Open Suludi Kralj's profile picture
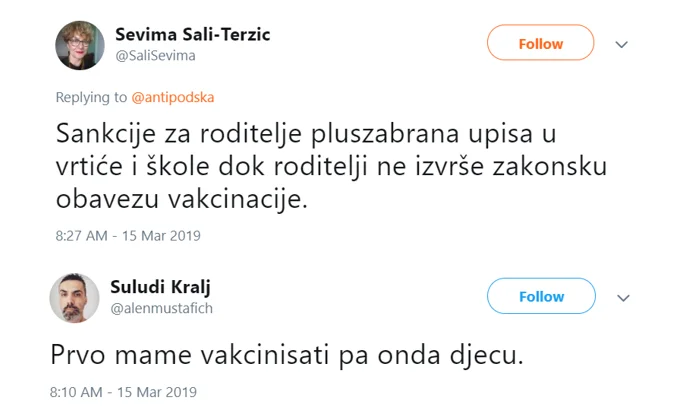 pos(74,298)
